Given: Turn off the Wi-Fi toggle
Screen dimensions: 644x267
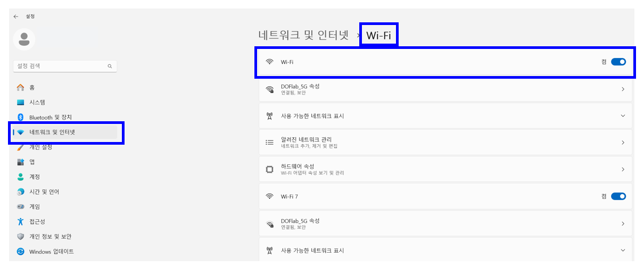Looking at the screenshot, I should (618, 62).
